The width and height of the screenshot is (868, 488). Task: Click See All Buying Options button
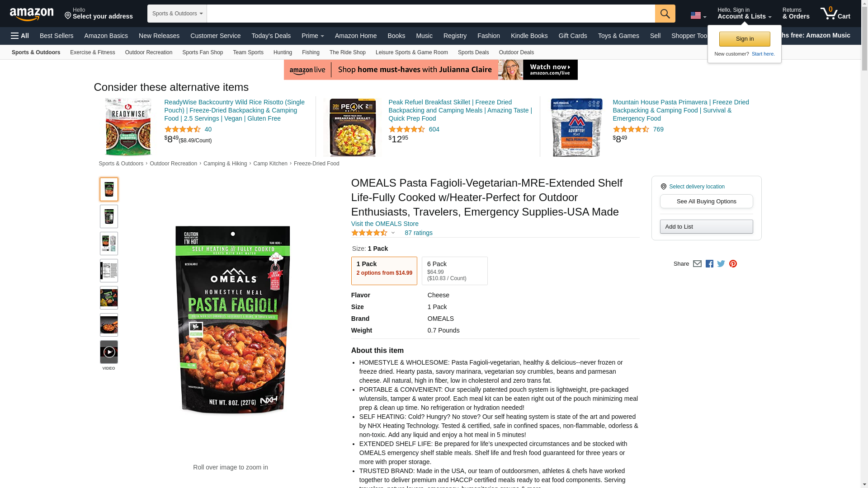click(x=706, y=202)
